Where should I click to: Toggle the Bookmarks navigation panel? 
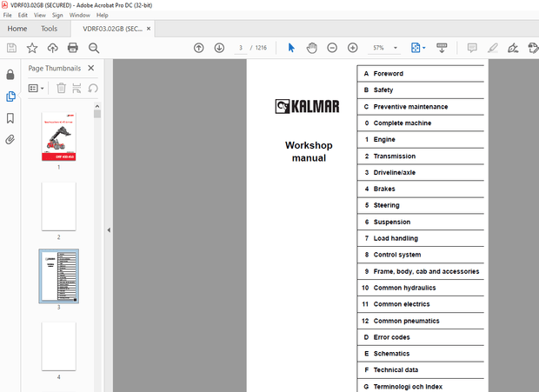[x=10, y=117]
